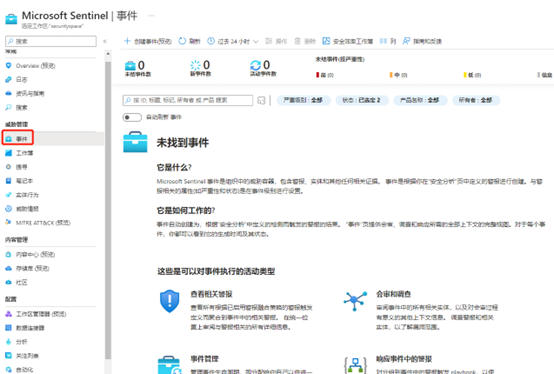Toggle the 自动刷新 事件 switch
The image size is (554, 374).
click(x=132, y=117)
